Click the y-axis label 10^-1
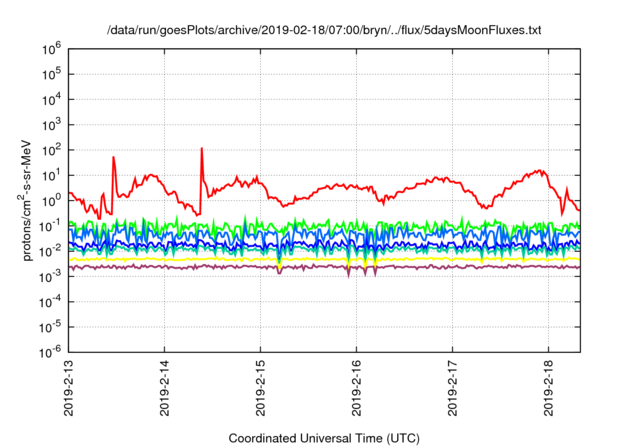Screen dimensions: 640x448 [x=50, y=227]
